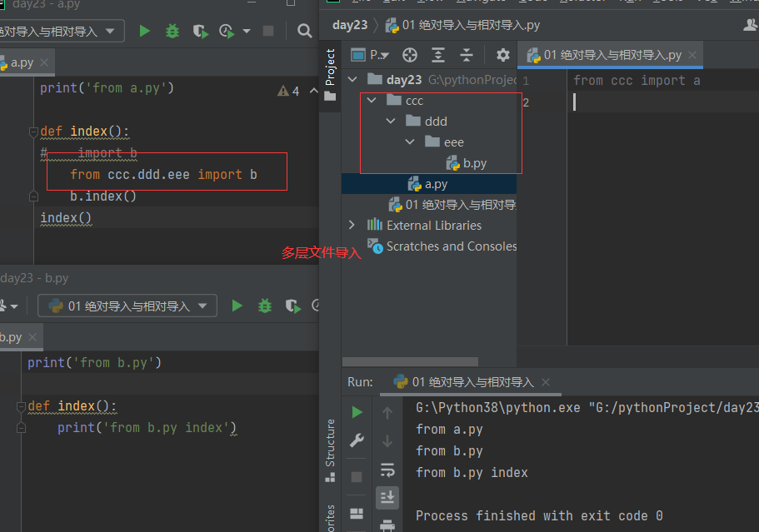
Task: Click the Expand All icon in Project panel
Action: tap(438, 55)
